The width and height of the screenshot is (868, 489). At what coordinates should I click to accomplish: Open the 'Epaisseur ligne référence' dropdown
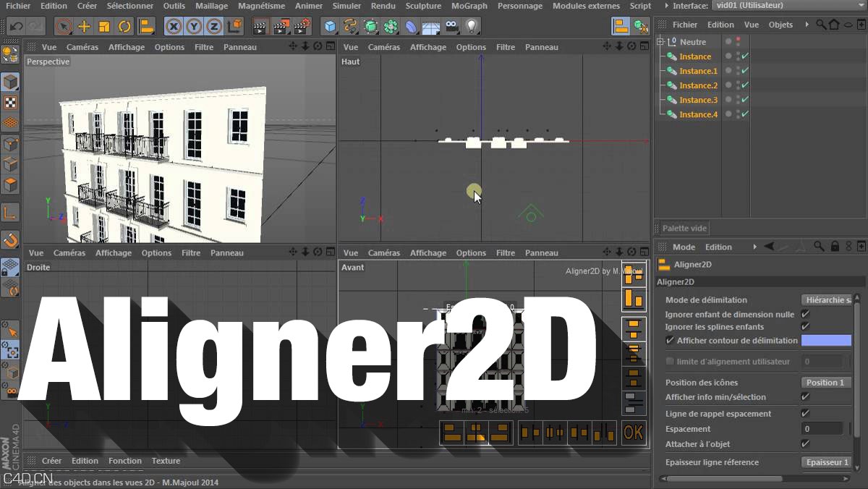pyautogui.click(x=826, y=462)
